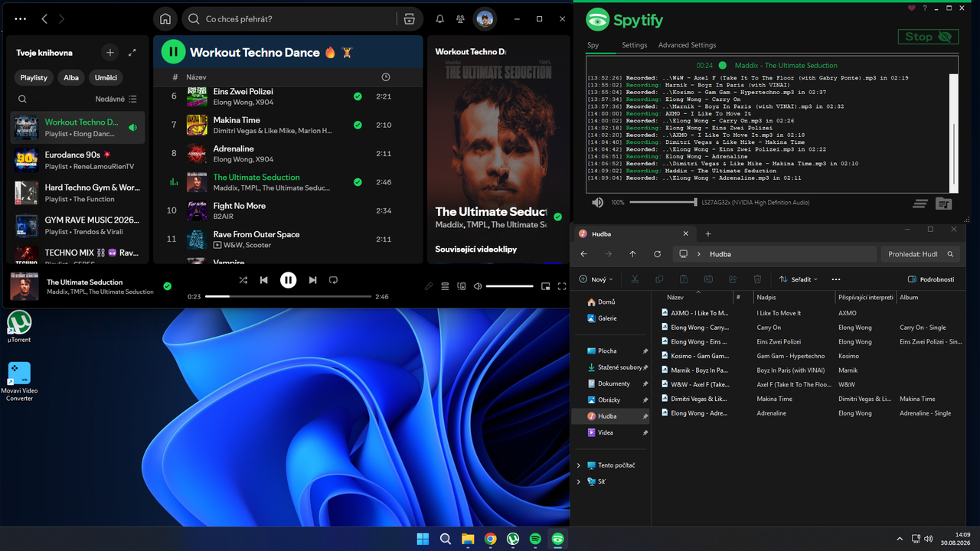Screen dimensions: 980x551
Task: Toggle repeat mode in Spotify player
Action: pos(333,280)
